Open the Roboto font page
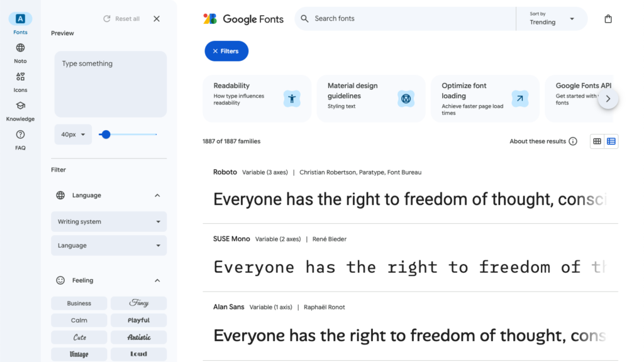Screen dimensions: 644x362 [225, 172]
